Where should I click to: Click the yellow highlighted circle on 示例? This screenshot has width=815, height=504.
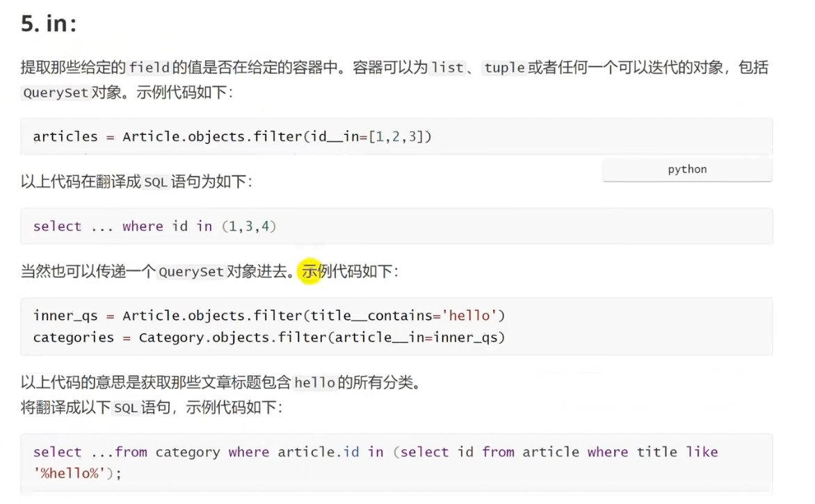pos(310,271)
